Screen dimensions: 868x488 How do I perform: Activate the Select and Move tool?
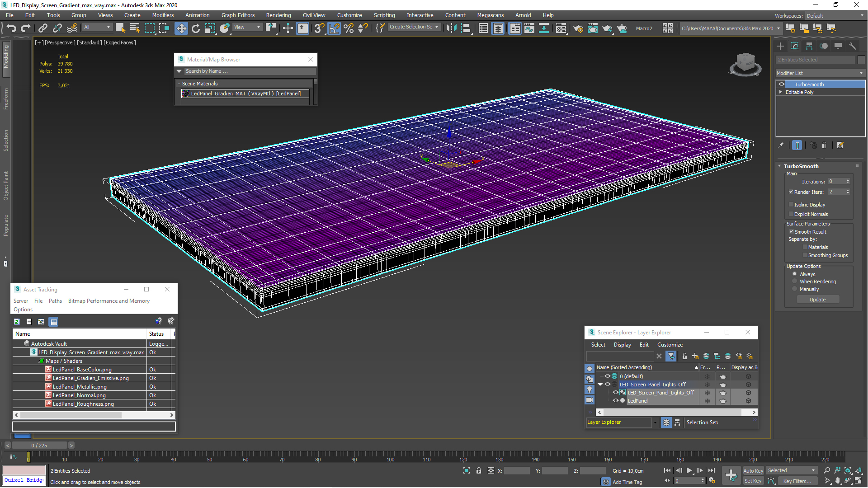pos(181,28)
